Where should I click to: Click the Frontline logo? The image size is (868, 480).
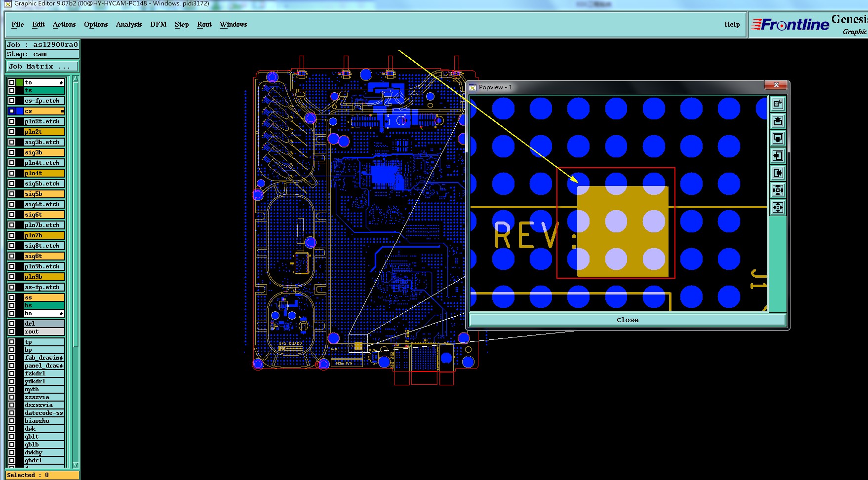click(790, 24)
